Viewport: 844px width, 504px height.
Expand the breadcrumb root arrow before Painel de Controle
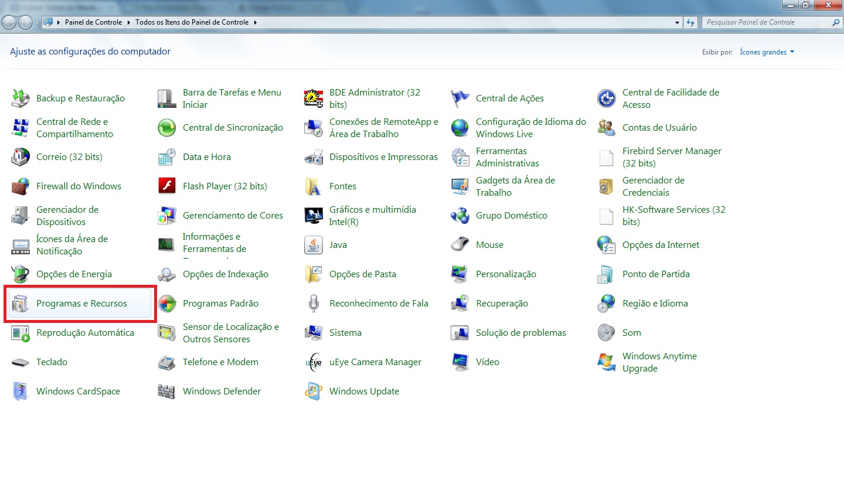point(59,22)
